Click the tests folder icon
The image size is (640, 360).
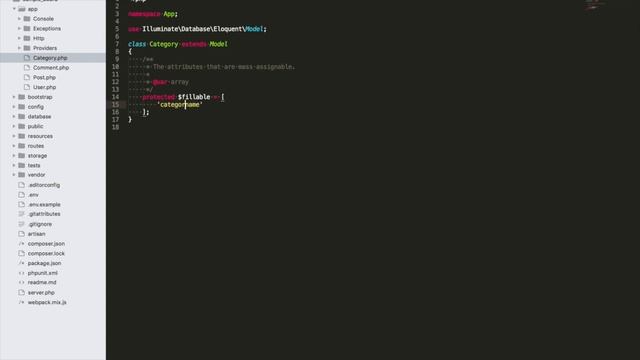(x=22, y=166)
